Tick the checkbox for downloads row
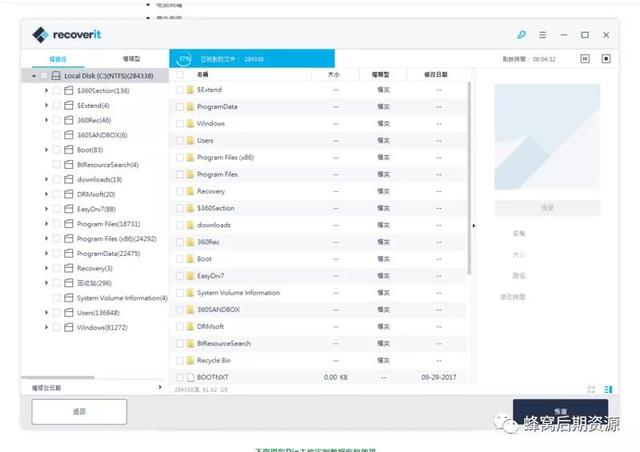Viewport: 640px width, 452px height. tap(180, 225)
